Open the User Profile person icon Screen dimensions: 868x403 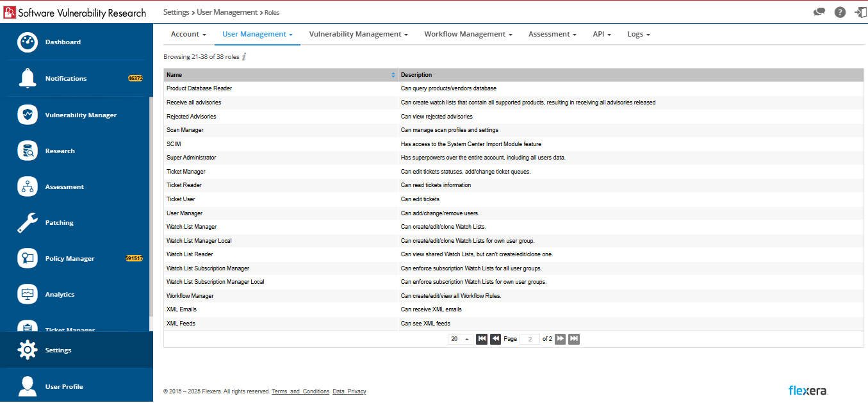pos(28,386)
